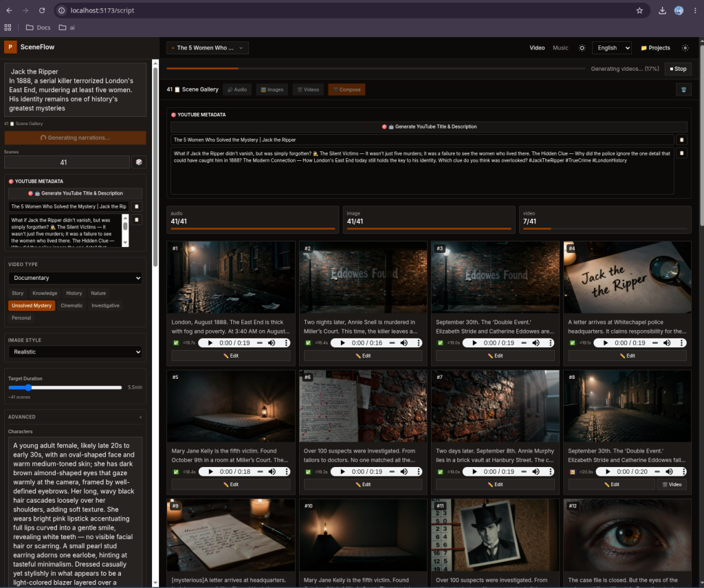Click the Scenes count field showing 41

[67, 162]
